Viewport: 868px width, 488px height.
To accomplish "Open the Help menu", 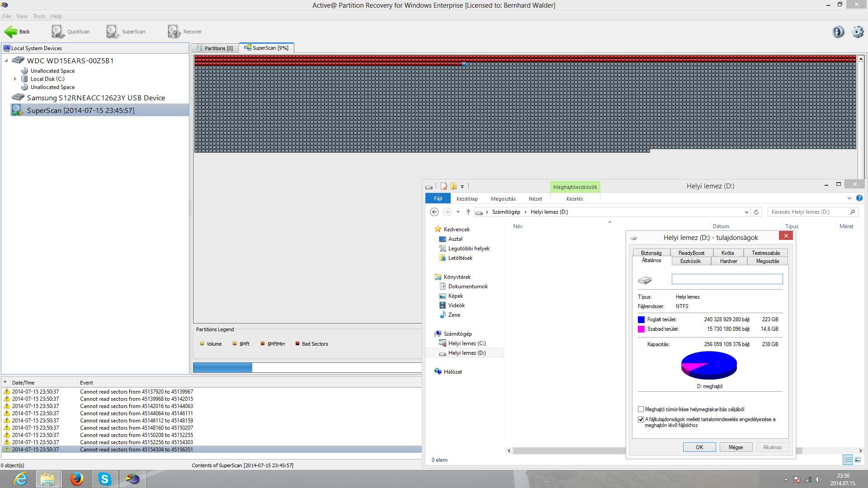I will click(x=56, y=16).
